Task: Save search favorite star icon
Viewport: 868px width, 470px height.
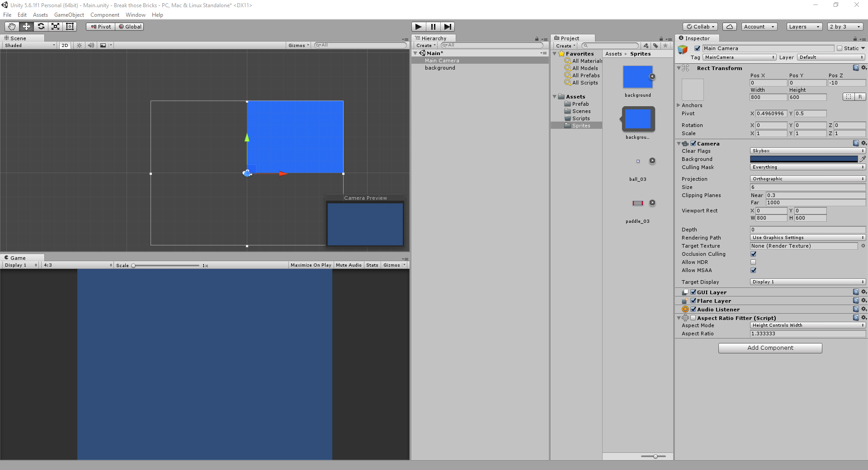Action: pos(665,46)
